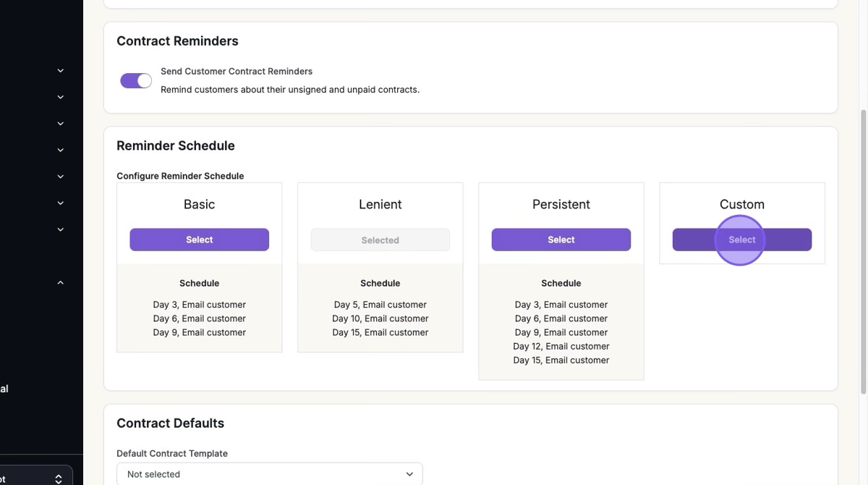Viewport: 868px width, 485px height.
Task: Click the Lenient schedule details box
Action: click(380, 308)
